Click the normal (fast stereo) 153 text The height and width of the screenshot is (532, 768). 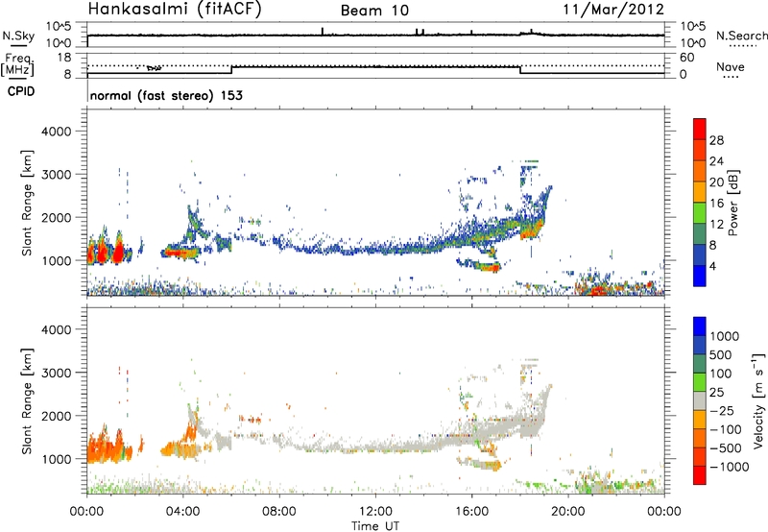166,95
